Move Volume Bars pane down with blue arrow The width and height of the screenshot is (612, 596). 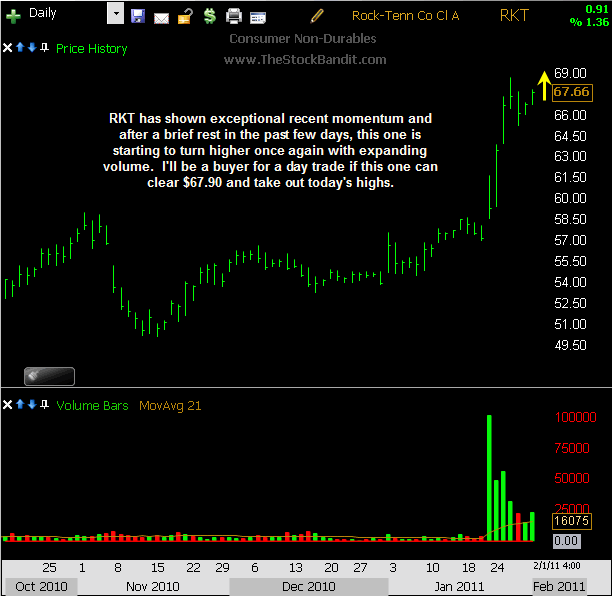pyautogui.click(x=32, y=405)
